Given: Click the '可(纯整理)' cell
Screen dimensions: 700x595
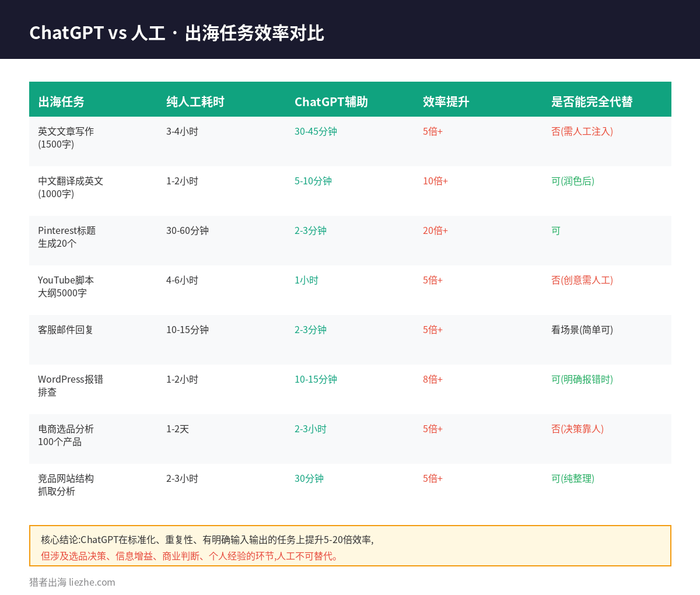Looking at the screenshot, I should [x=573, y=478].
